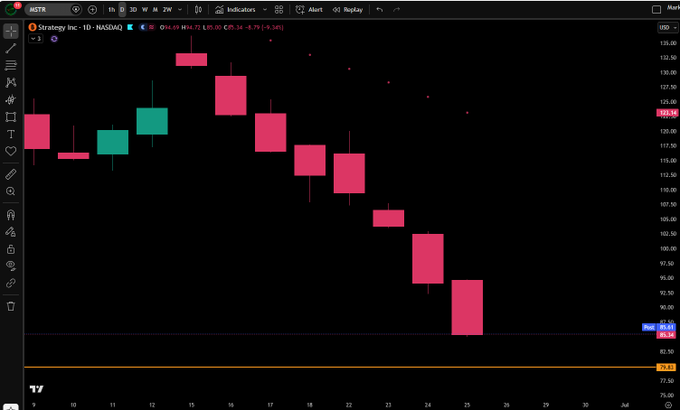This screenshot has width=680, height=410.
Task: Open the heart icons tool
Action: [x=11, y=151]
